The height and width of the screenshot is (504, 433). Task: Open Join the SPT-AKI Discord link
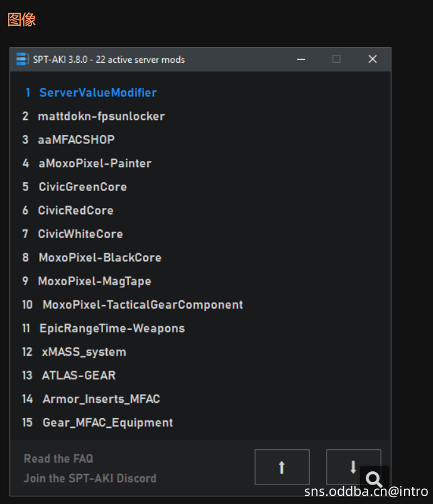click(90, 478)
